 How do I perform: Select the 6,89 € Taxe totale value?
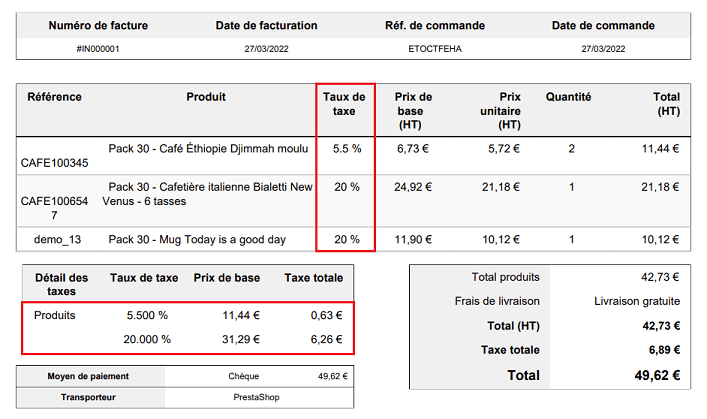click(662, 350)
